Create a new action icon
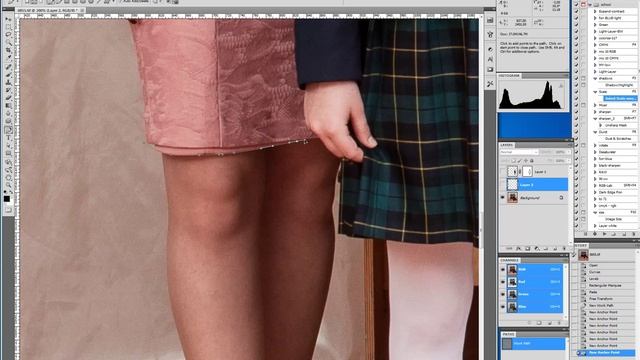This screenshot has width=640, height=360. coord(624,234)
